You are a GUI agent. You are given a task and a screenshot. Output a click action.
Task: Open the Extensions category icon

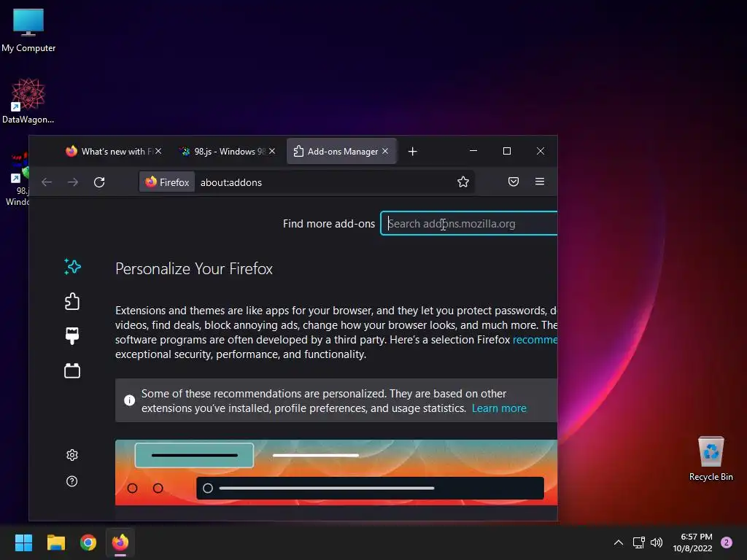coord(72,301)
